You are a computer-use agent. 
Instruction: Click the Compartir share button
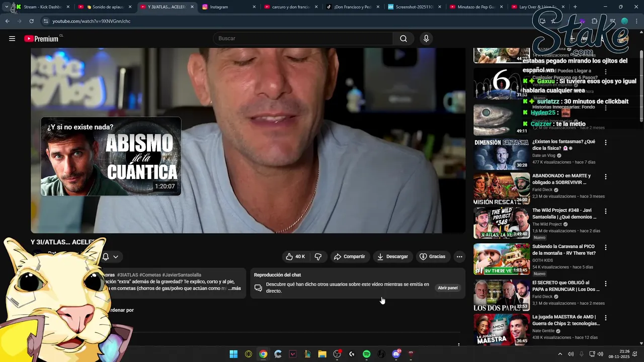click(x=349, y=256)
